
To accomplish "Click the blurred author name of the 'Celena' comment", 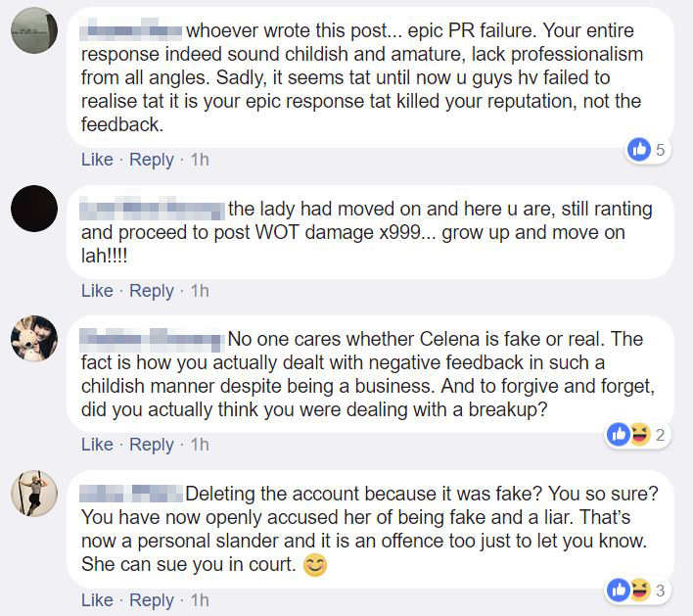I will click(x=150, y=339).
